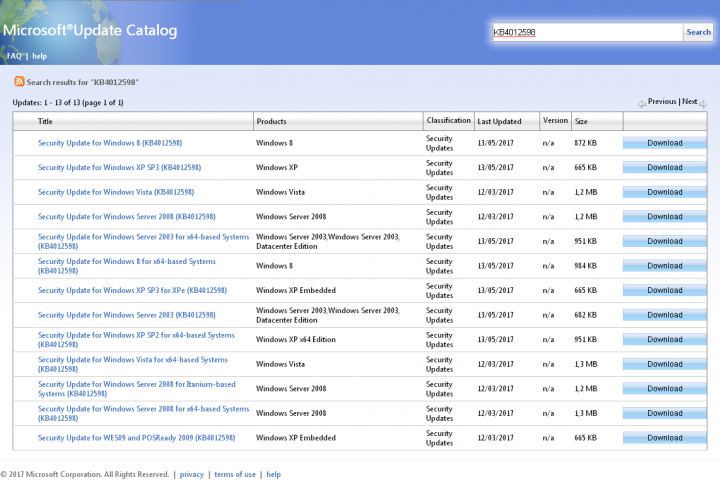The width and height of the screenshot is (720, 482).
Task: Download the WES09 and POSReady 2009 update
Action: (664, 438)
